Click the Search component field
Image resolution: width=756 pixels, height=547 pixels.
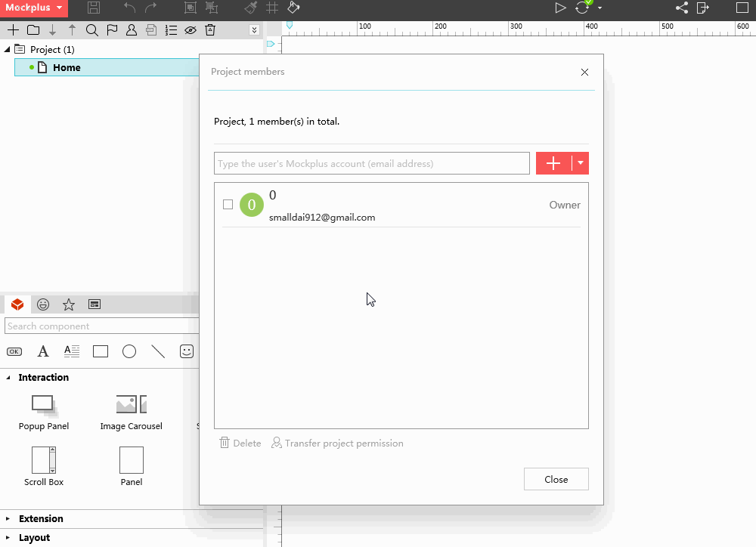click(x=102, y=326)
